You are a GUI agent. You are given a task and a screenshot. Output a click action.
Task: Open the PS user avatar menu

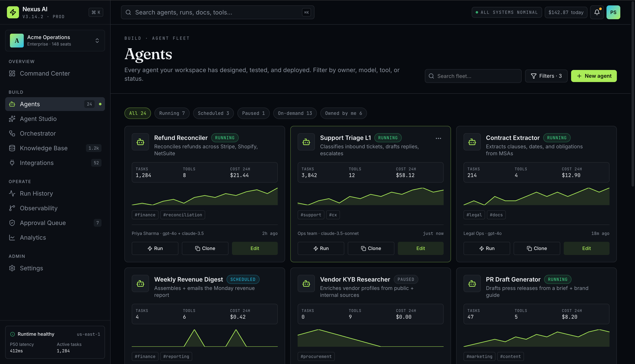coord(613,12)
